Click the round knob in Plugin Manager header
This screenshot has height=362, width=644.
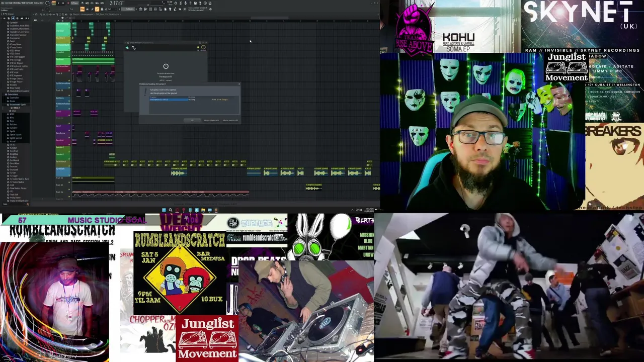203,47
